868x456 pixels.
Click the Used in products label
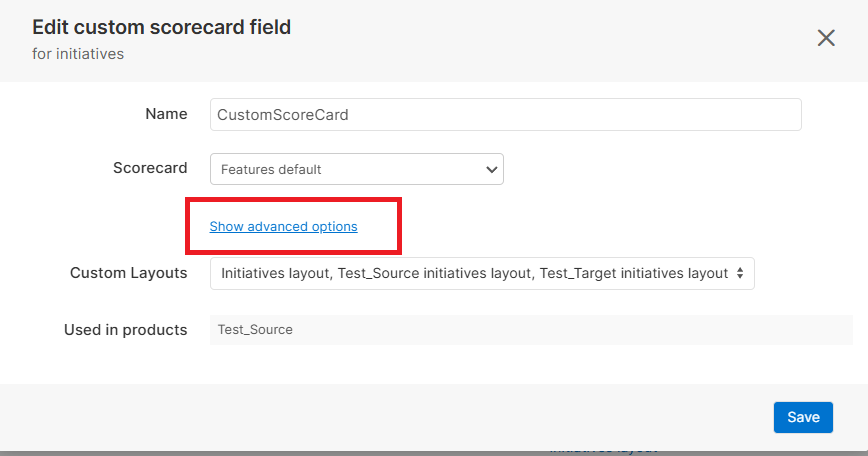click(x=125, y=329)
